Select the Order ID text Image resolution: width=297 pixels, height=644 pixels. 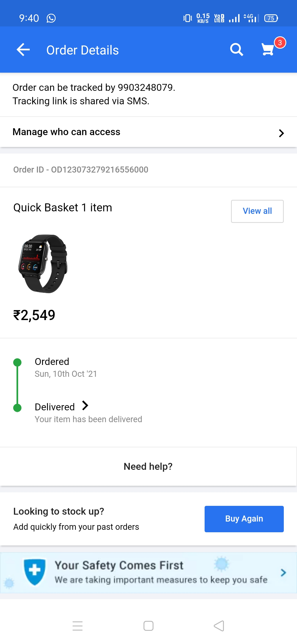click(81, 170)
